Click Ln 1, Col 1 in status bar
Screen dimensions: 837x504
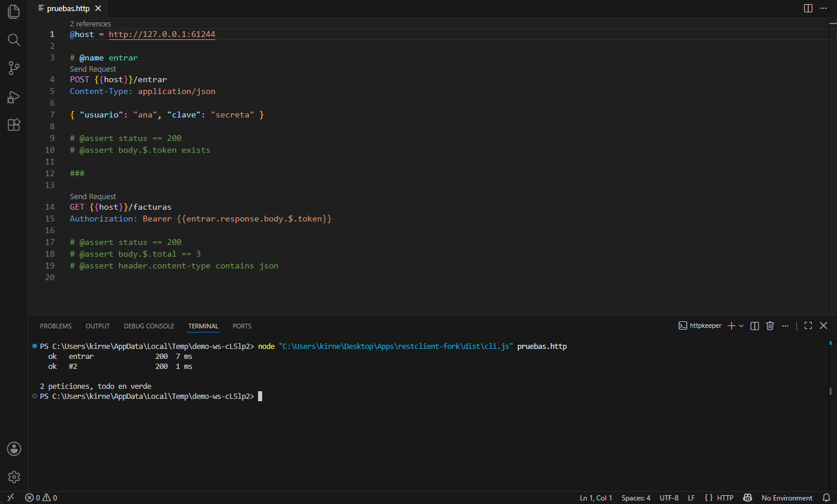pos(596,498)
